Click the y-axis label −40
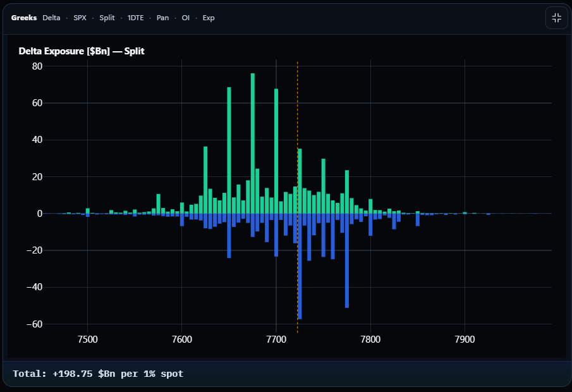The image size is (572, 392). tap(35, 287)
